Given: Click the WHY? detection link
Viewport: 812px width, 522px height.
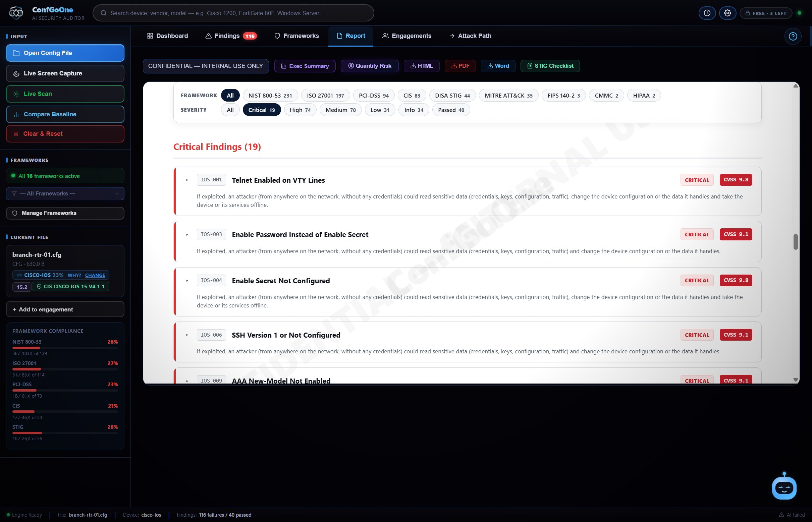Looking at the screenshot, I should (74, 275).
